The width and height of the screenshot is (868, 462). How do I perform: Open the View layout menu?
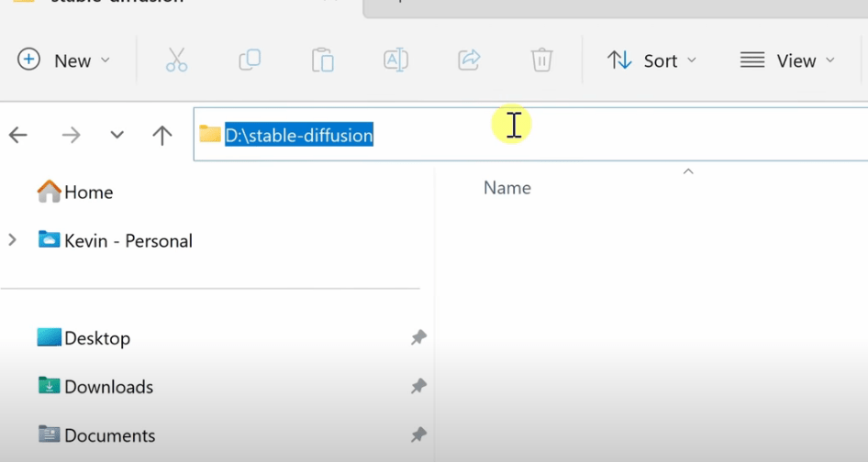click(787, 60)
